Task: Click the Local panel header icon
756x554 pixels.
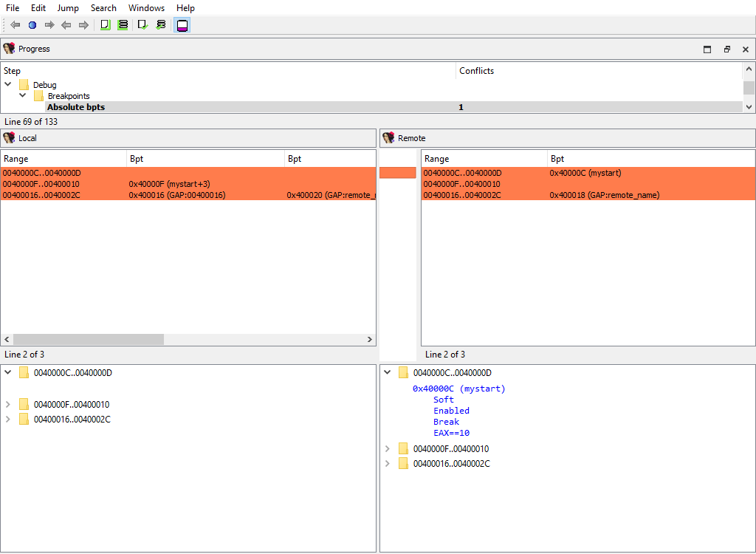Action: [9, 138]
